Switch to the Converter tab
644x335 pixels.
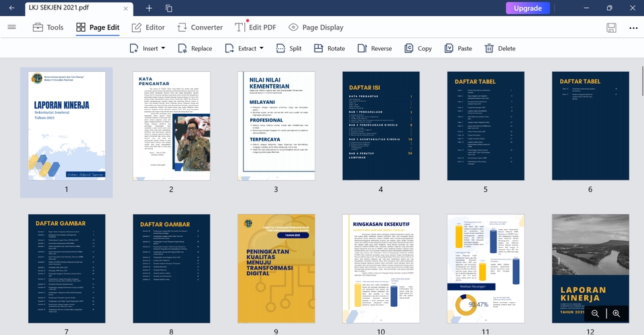(200, 27)
